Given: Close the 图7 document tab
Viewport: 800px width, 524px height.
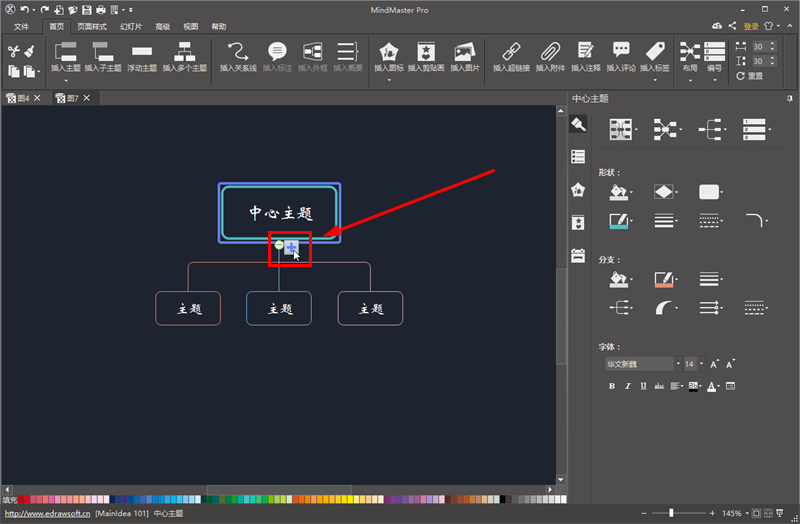Looking at the screenshot, I should click(x=87, y=98).
